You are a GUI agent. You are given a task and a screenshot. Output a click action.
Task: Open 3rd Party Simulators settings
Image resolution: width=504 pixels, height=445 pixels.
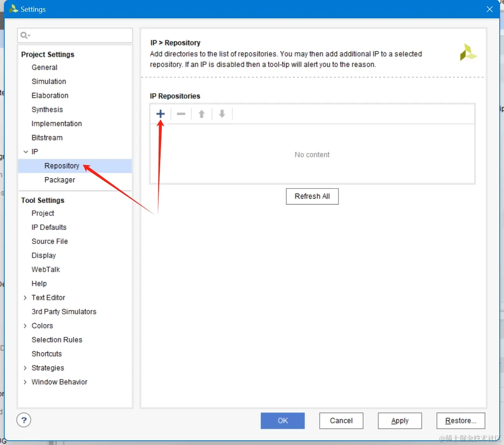point(64,312)
